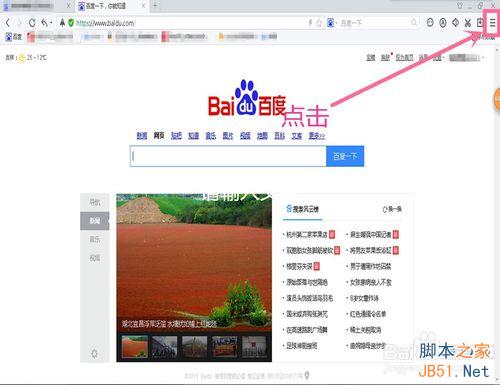Click the extension icon next to the scissors
This screenshot has width=500, height=385.
coord(480,22)
